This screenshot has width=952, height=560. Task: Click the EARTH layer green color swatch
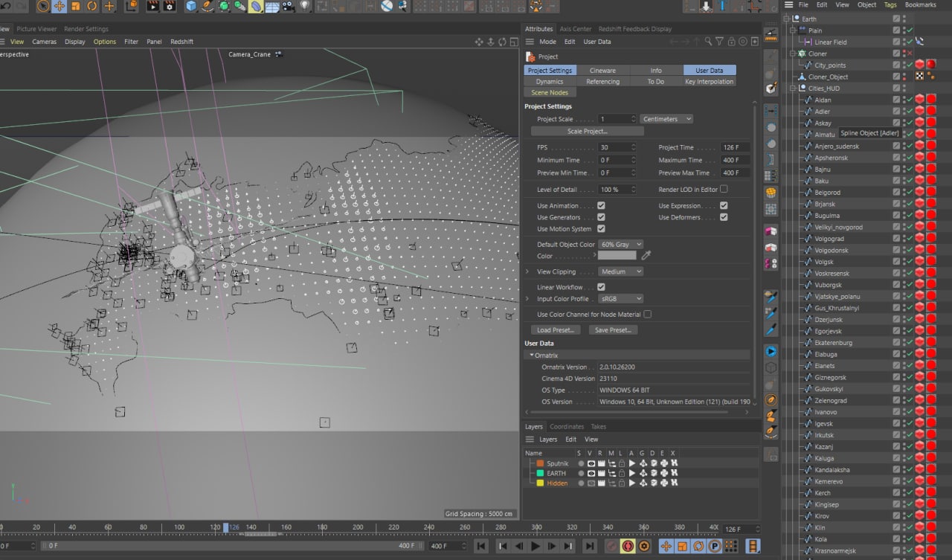click(x=540, y=473)
